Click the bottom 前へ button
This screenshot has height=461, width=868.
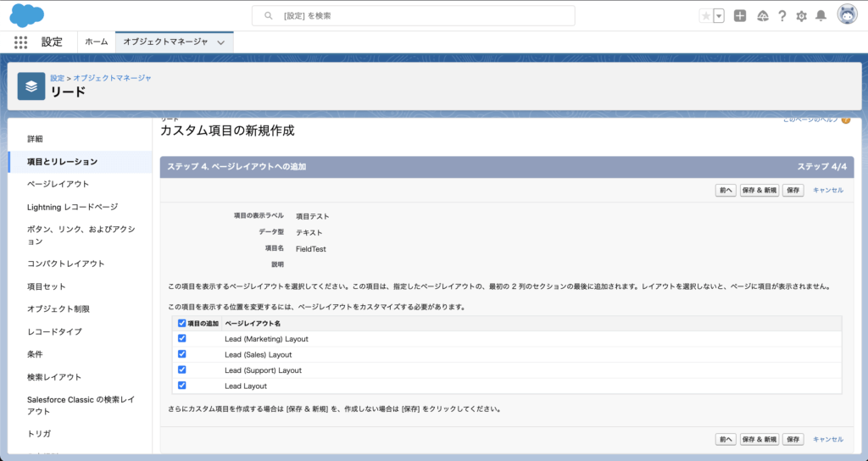pos(726,440)
